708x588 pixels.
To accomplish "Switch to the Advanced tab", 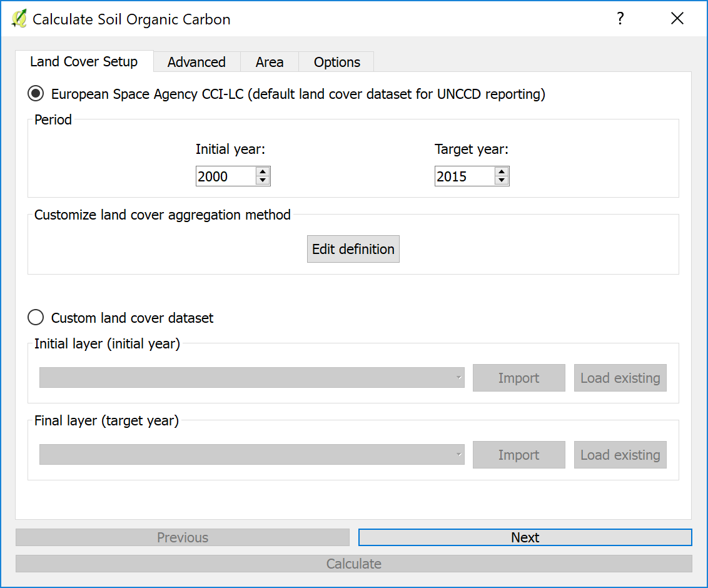I will pyautogui.click(x=196, y=63).
